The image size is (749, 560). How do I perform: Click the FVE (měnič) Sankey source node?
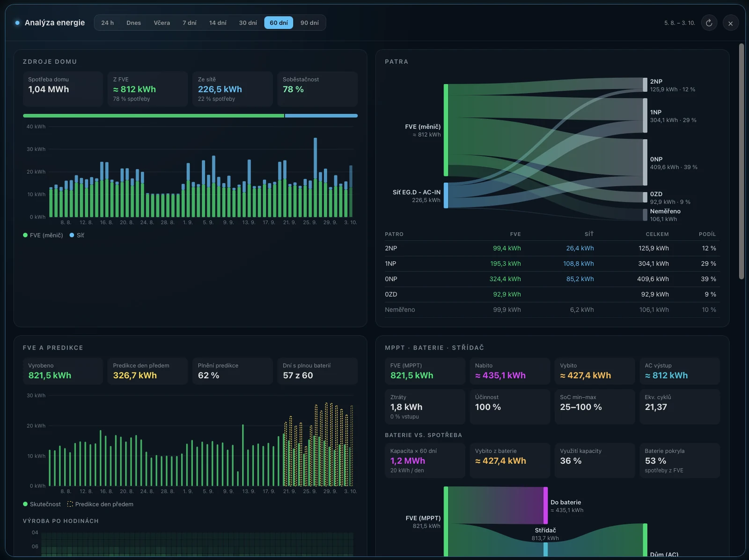446,130
